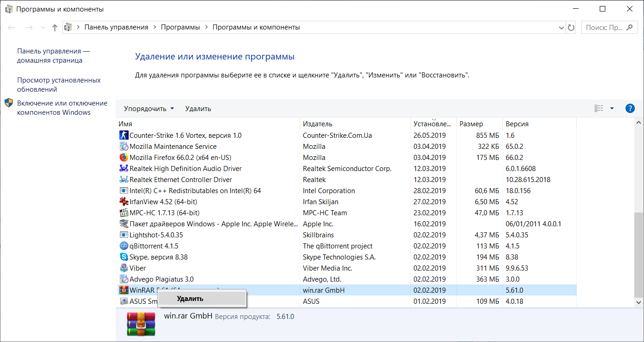The width and height of the screenshot is (644, 342).
Task: Open recent locations dropdown arrow
Action: pos(43,28)
